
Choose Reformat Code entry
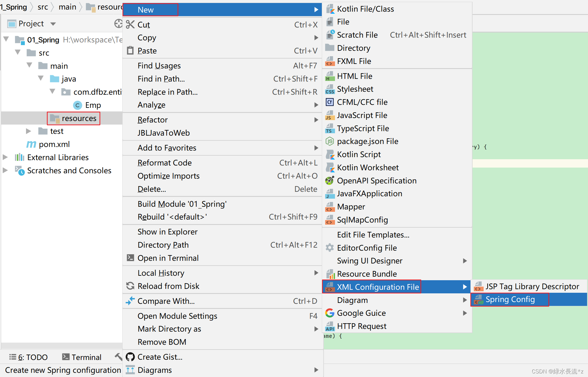coord(222,163)
